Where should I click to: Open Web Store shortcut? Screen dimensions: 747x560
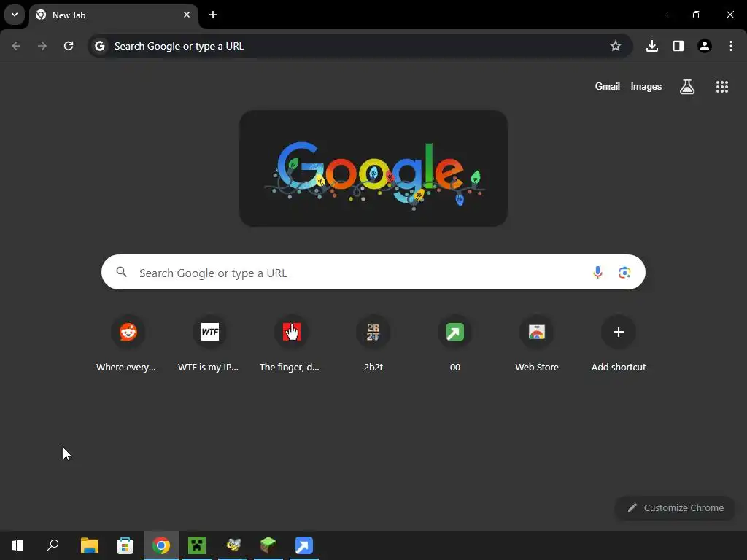[537, 344]
